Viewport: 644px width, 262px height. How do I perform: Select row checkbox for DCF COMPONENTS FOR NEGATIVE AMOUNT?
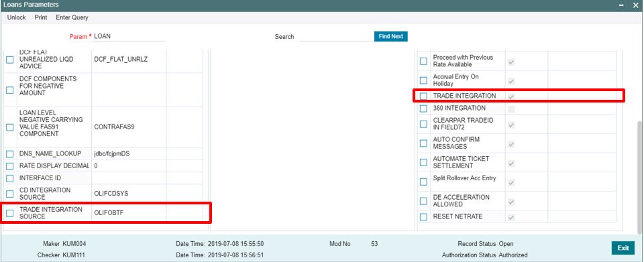(x=10, y=90)
